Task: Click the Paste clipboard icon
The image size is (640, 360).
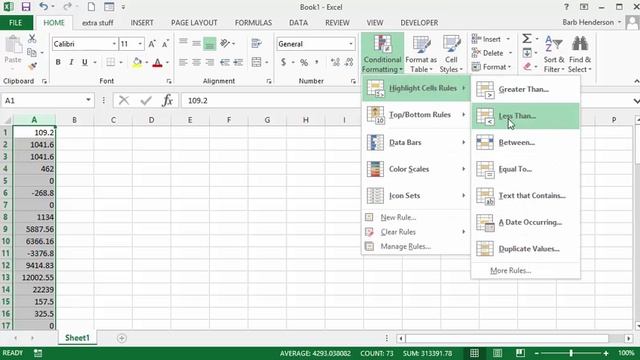Action: 13,44
